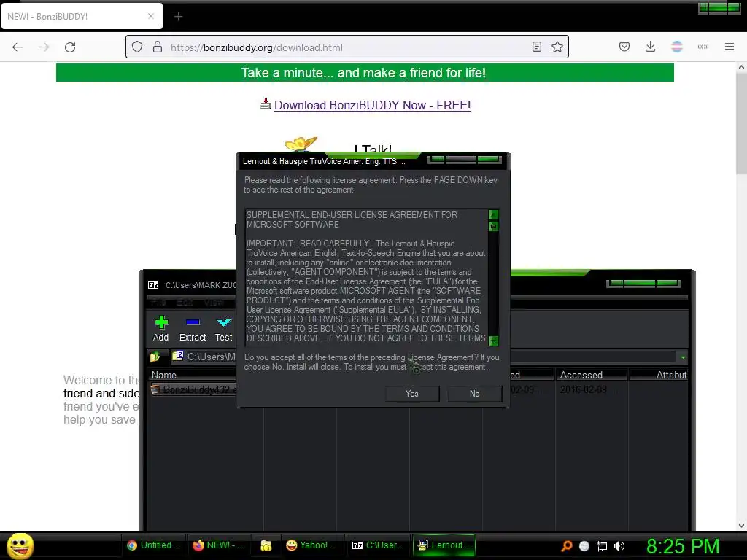
Task: Sort 7-Zip list by Attributes column
Action: [x=659, y=376]
